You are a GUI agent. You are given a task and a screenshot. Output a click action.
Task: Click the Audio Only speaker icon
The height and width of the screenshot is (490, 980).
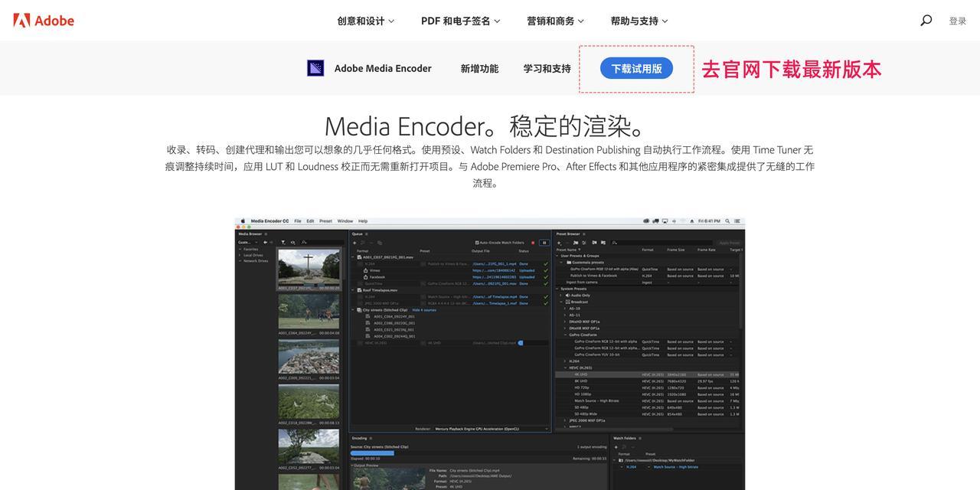pos(567,296)
